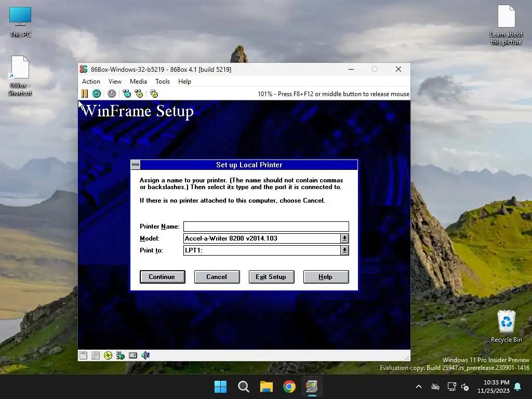Pause emulation with the pause icon
Viewport: 532px width, 399px height.
85,94
